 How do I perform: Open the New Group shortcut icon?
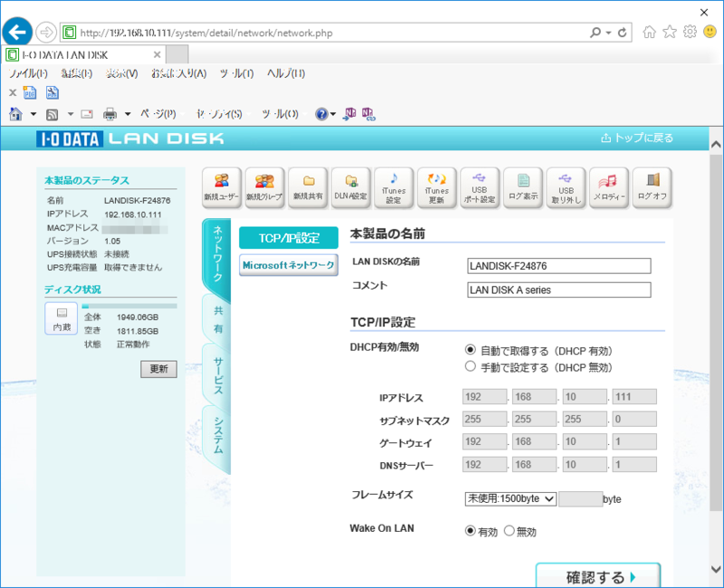click(x=264, y=187)
